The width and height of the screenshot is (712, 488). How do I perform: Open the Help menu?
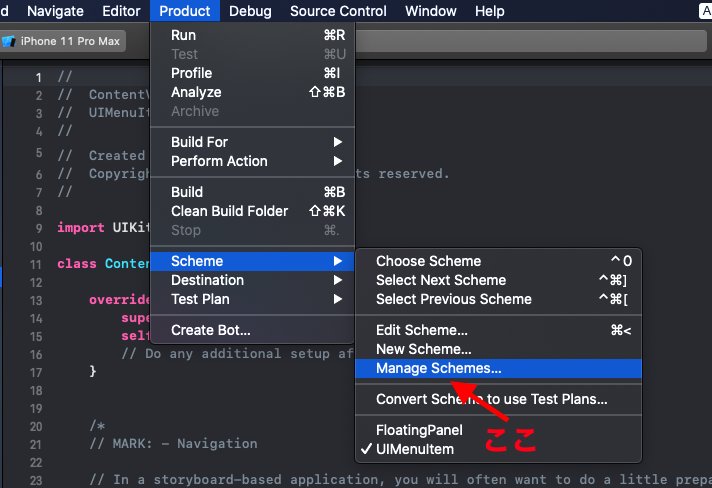click(x=490, y=11)
